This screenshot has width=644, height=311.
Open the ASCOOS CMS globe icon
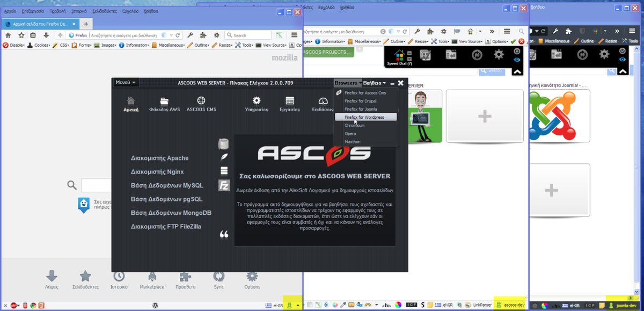click(201, 100)
